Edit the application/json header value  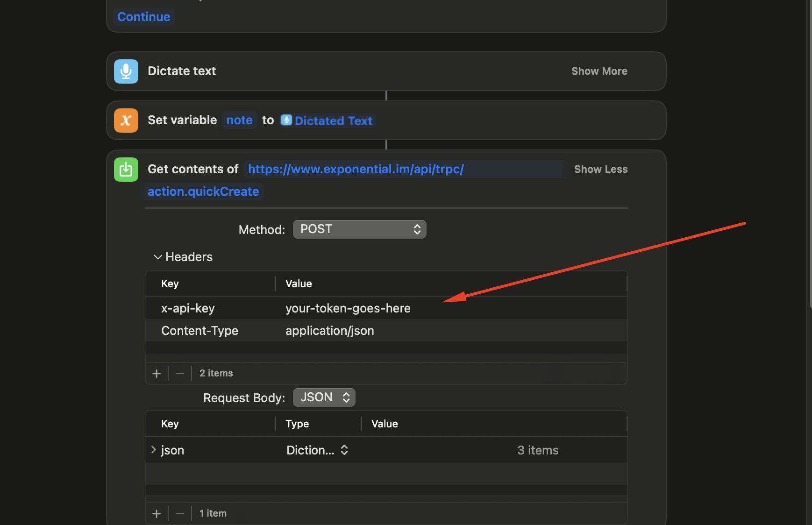pyautogui.click(x=330, y=331)
